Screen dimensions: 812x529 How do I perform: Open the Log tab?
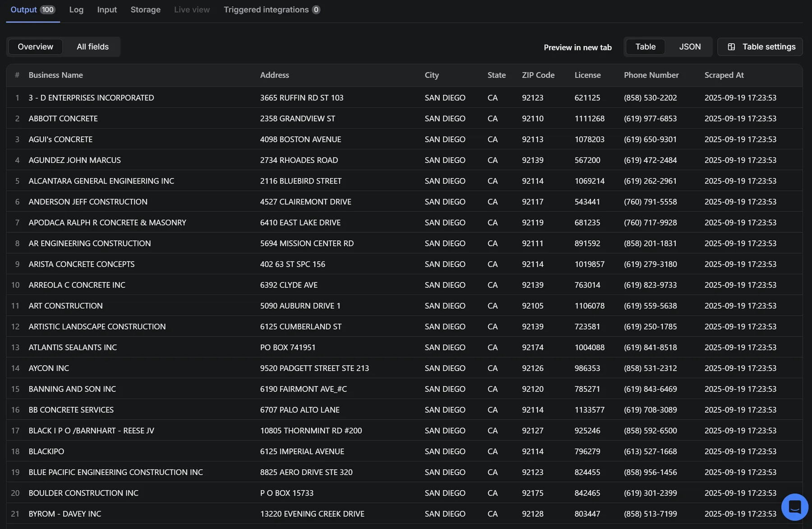76,10
